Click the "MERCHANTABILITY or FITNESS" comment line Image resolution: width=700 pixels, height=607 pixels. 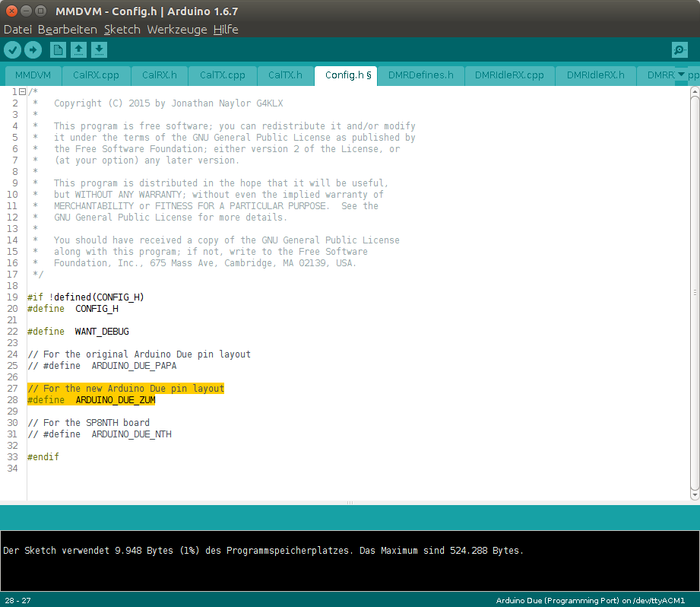coord(216,206)
